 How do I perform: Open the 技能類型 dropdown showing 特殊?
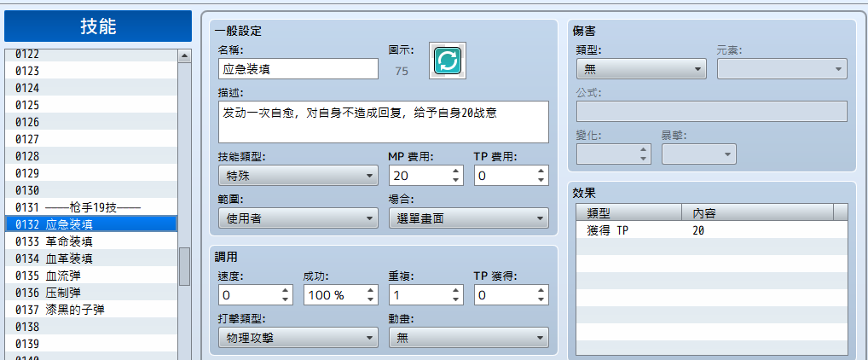coord(298,176)
